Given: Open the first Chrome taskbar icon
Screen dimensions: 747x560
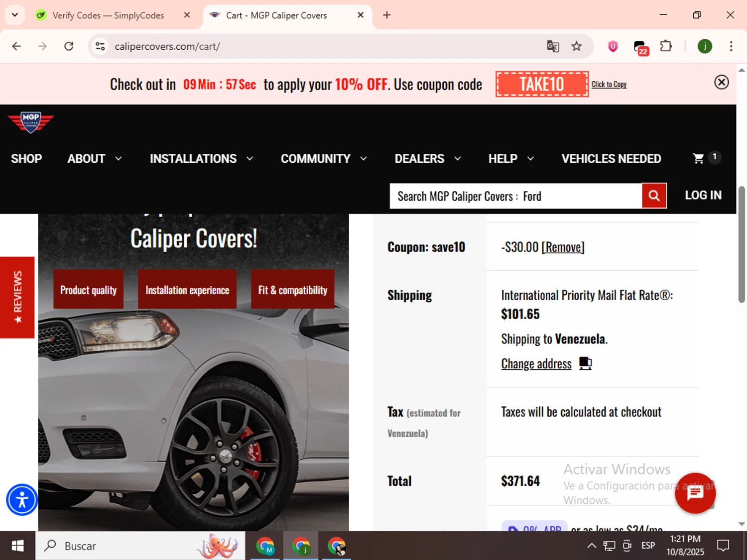Looking at the screenshot, I should (x=265, y=546).
